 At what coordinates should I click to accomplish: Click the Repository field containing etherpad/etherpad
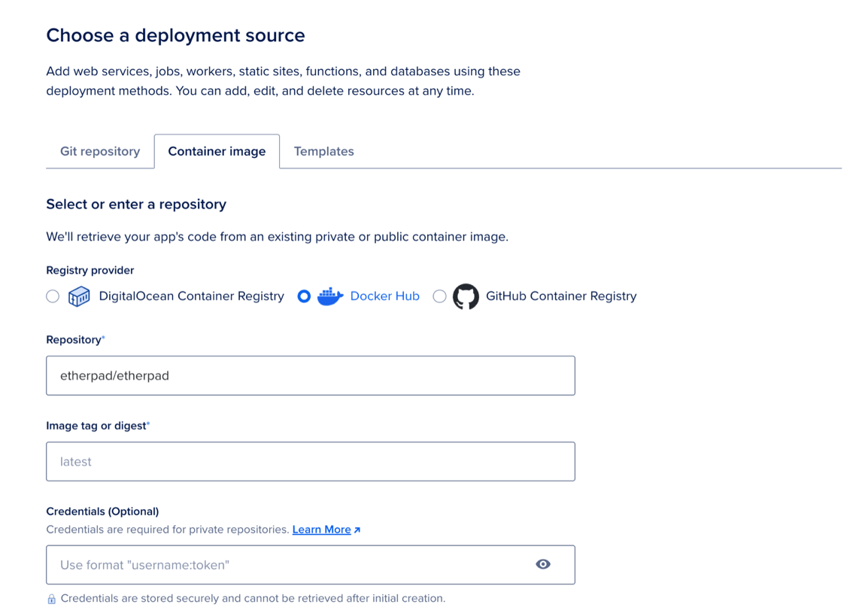(310, 375)
